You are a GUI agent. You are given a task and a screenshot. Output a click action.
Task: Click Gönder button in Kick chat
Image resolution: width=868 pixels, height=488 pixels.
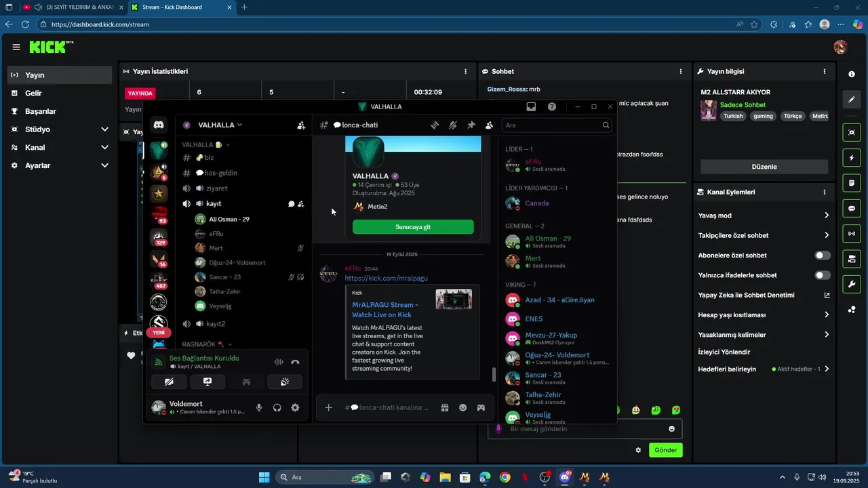pos(665,450)
